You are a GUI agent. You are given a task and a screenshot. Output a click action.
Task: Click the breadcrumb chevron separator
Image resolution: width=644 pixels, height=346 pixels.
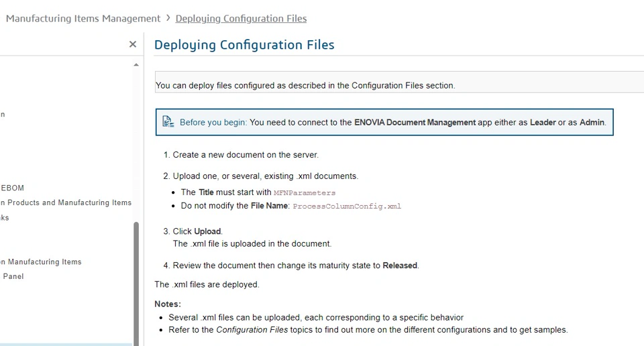168,18
